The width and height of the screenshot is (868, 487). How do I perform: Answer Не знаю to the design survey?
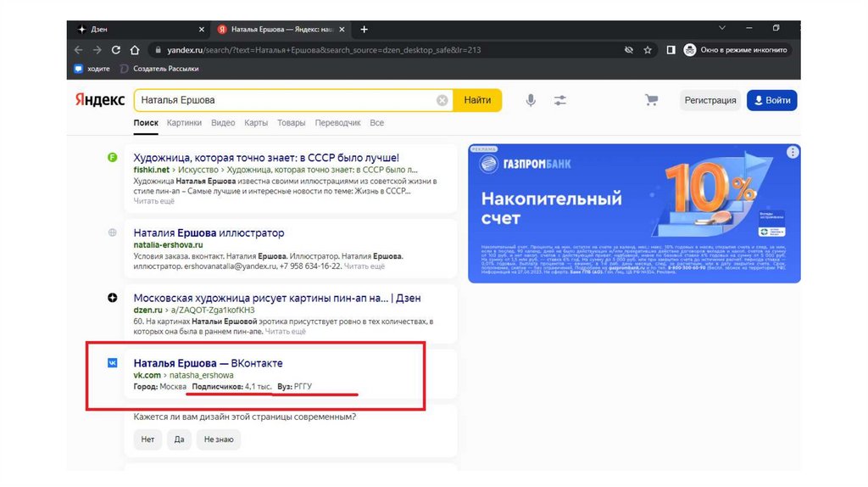tap(219, 439)
